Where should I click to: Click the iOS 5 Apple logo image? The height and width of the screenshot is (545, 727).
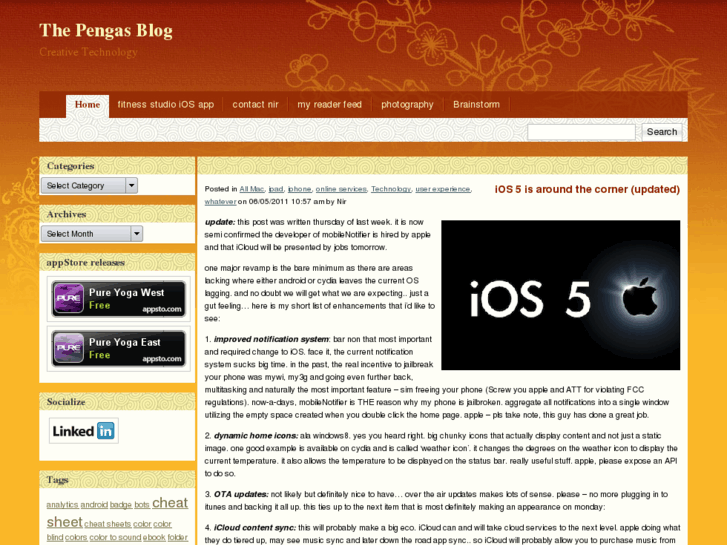561,295
